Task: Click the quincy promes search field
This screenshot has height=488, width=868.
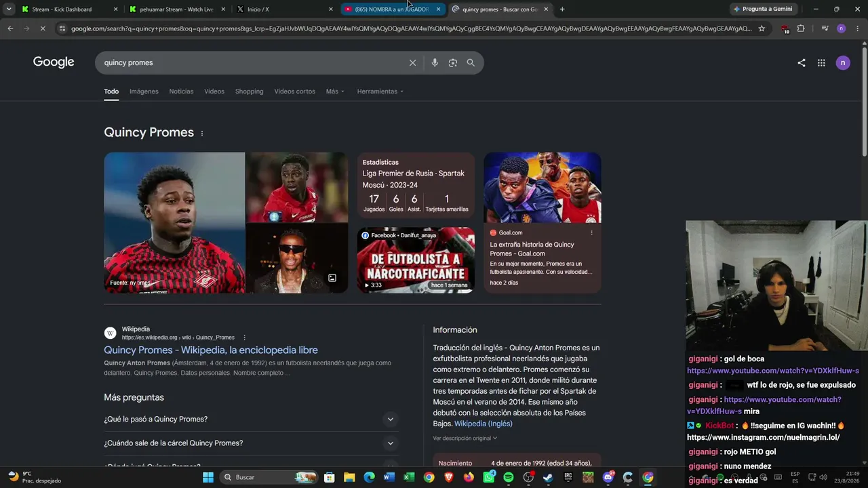Action: click(x=251, y=62)
